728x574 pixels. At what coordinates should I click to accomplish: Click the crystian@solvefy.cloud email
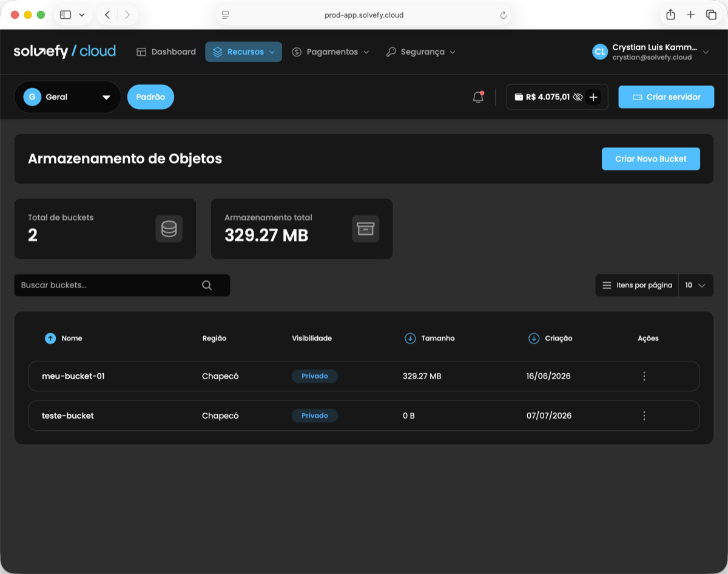(x=652, y=58)
